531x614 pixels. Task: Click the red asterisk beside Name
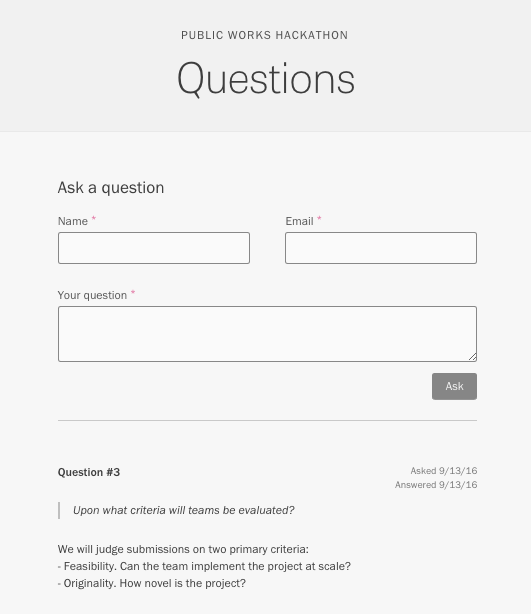pyautogui.click(x=94, y=219)
